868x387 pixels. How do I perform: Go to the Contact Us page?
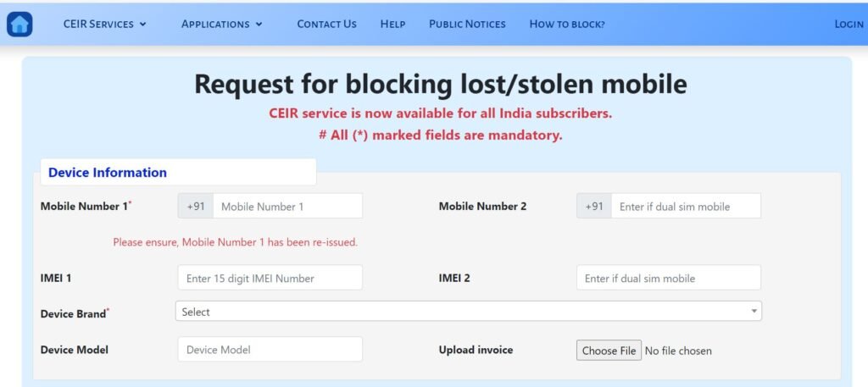(326, 24)
